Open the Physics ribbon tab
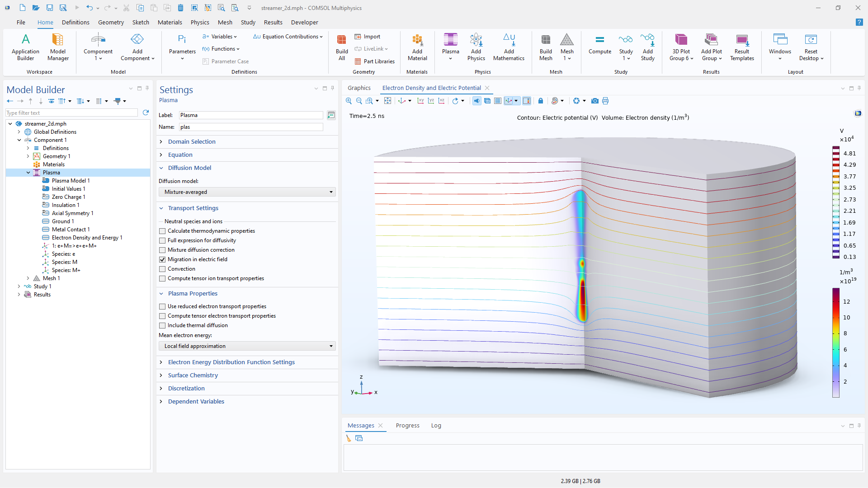 [x=199, y=22]
